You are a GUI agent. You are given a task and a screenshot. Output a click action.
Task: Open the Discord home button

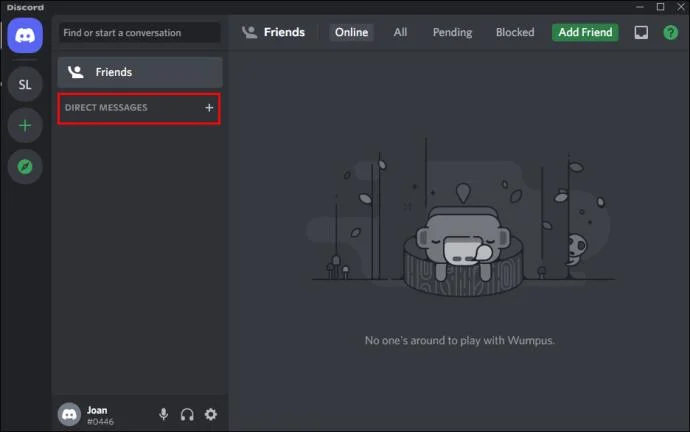coord(25,35)
